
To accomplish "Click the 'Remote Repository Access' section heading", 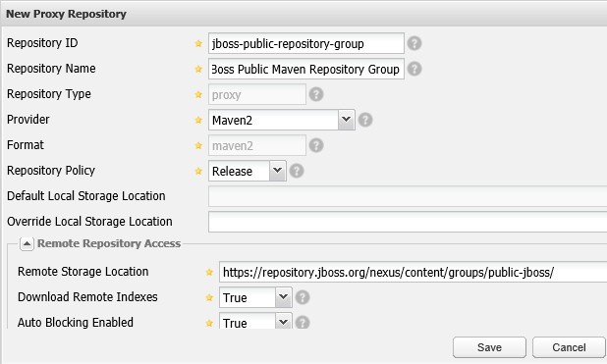I will [x=109, y=243].
